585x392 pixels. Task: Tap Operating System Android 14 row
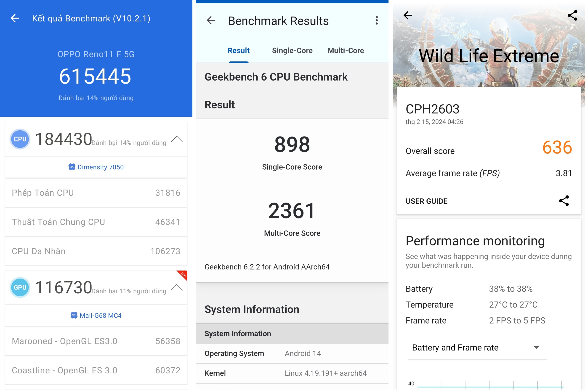292,354
